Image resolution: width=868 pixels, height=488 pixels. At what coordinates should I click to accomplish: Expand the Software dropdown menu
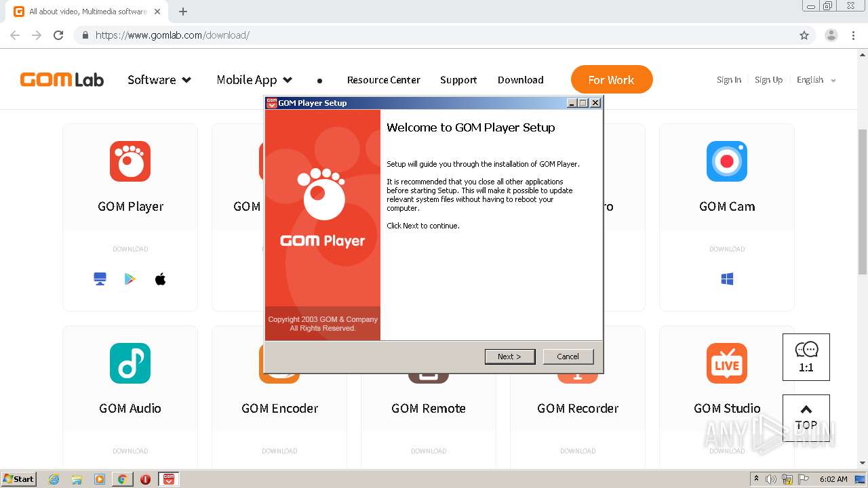click(x=159, y=80)
